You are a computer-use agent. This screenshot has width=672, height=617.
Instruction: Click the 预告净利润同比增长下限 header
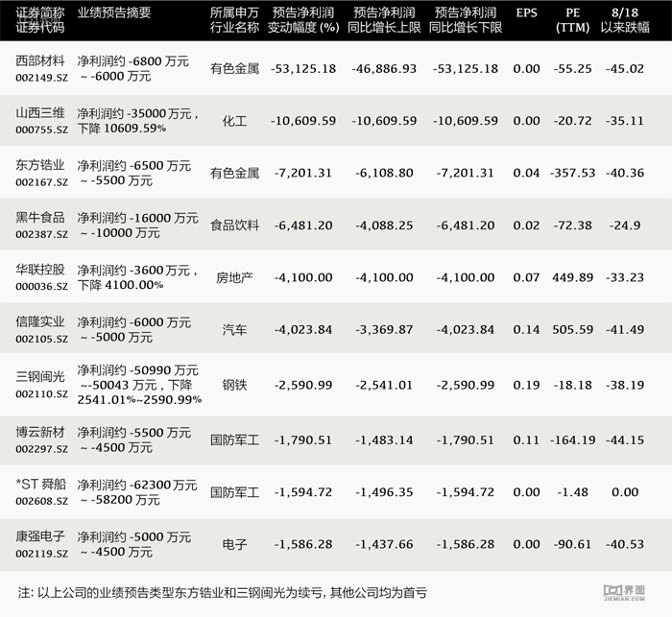(466, 20)
